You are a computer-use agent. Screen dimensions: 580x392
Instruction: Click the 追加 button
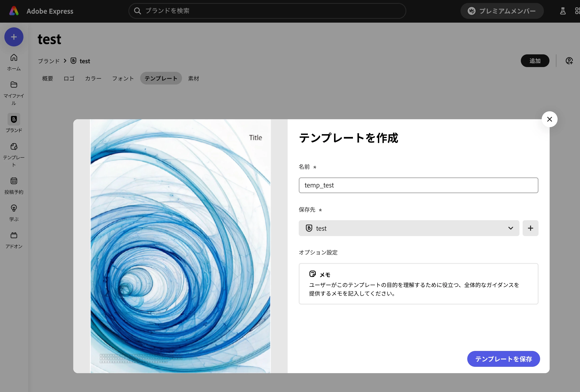[x=535, y=61]
